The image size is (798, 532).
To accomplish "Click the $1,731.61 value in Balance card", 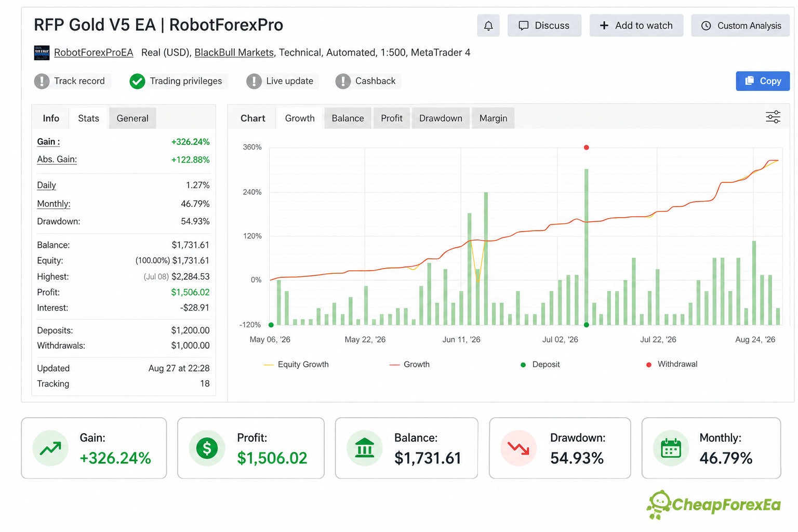I will pyautogui.click(x=428, y=458).
